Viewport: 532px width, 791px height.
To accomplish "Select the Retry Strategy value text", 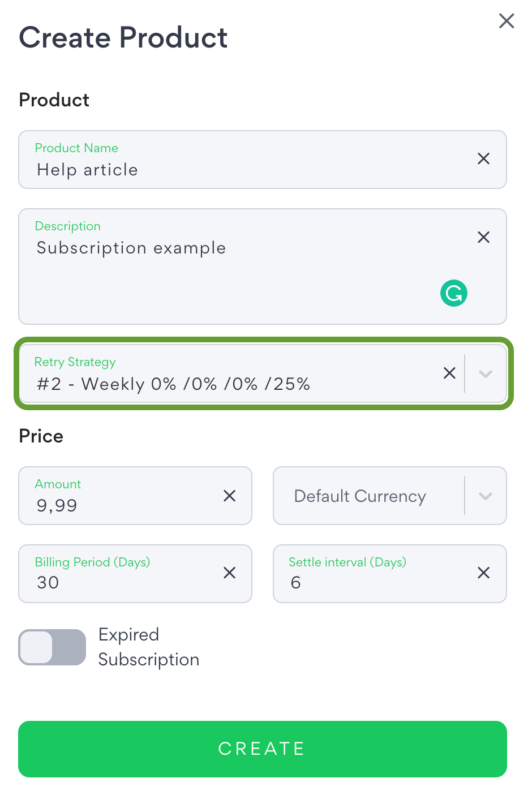I will 173,384.
